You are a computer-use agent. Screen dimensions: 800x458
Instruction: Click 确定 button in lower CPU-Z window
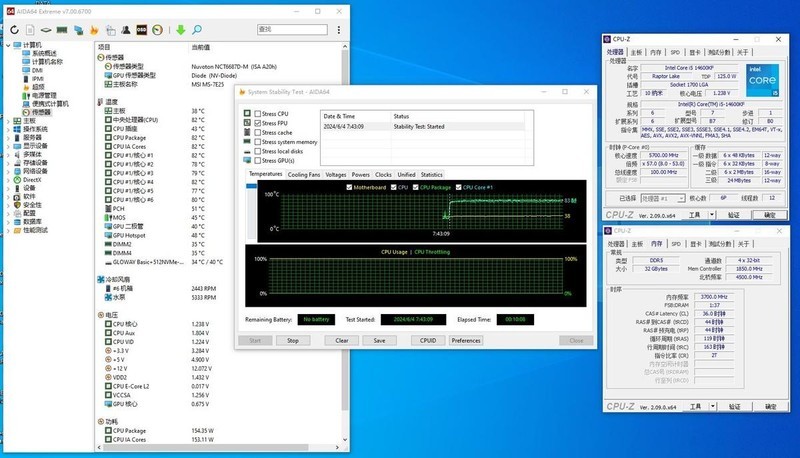770,407
